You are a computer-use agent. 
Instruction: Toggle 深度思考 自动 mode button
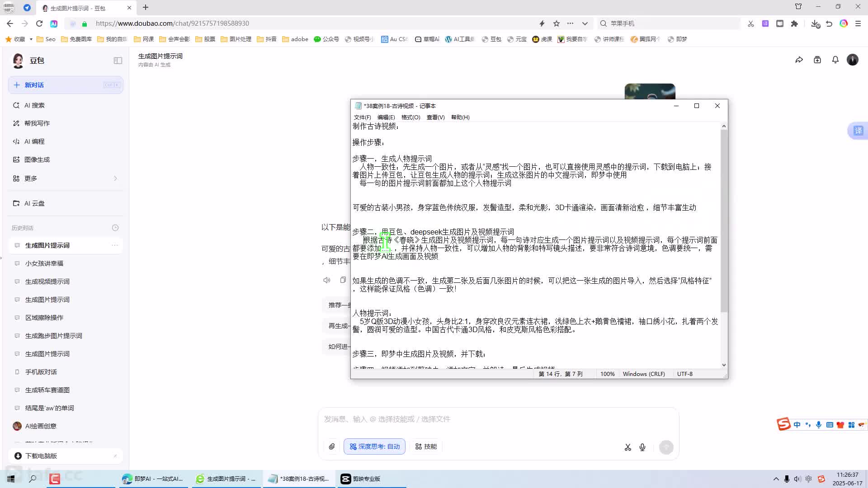coord(374,446)
